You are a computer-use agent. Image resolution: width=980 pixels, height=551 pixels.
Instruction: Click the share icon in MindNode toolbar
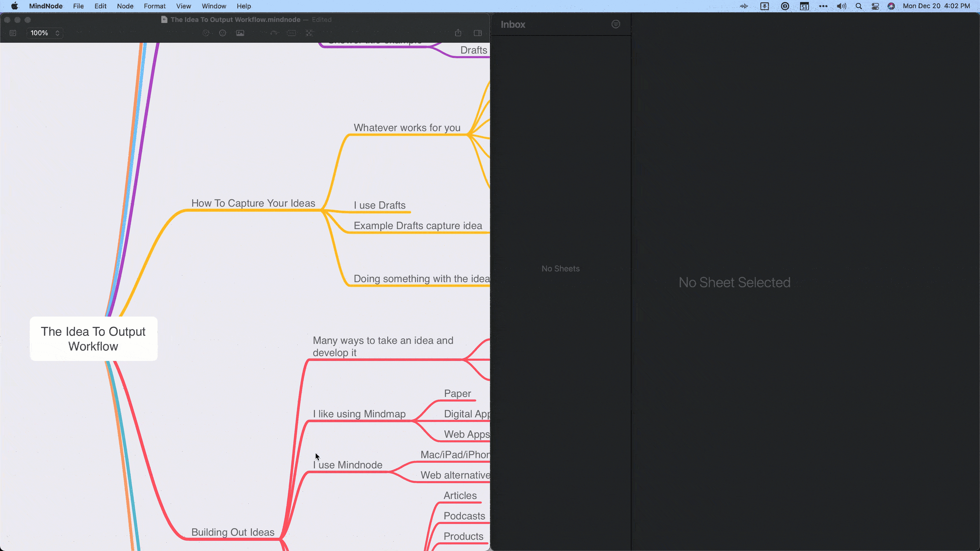pos(458,33)
